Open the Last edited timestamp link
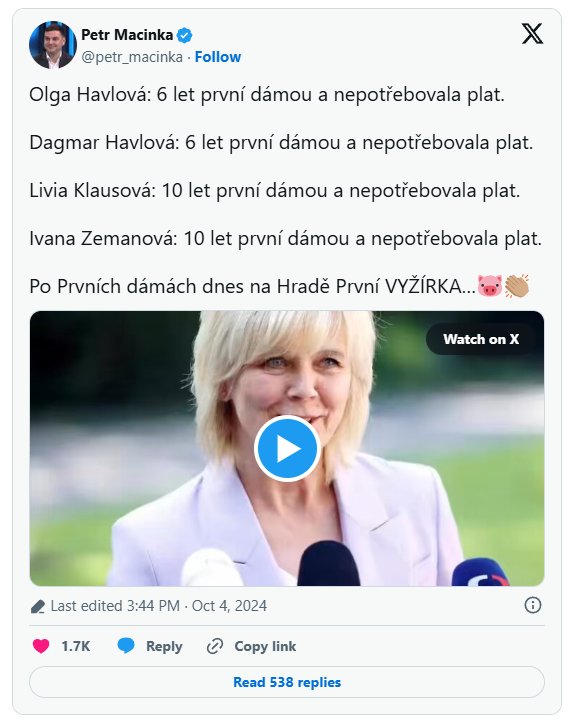573x727 pixels. 159,606
